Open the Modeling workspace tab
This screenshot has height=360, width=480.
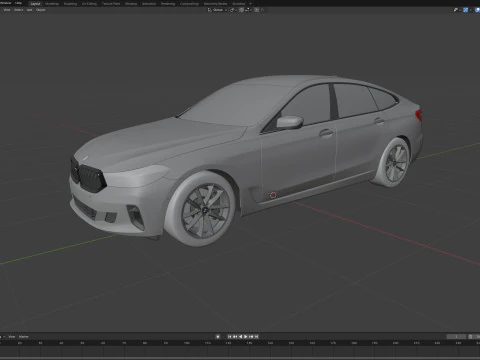coord(52,4)
